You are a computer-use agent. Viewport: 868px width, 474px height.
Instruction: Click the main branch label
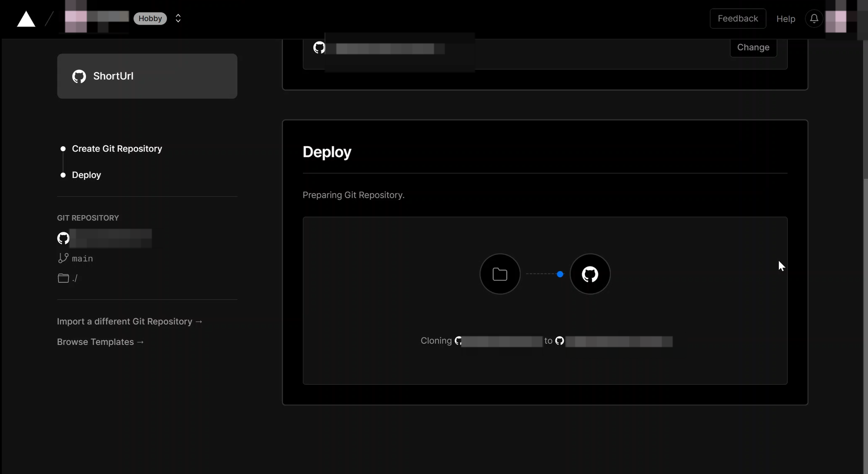83,258
